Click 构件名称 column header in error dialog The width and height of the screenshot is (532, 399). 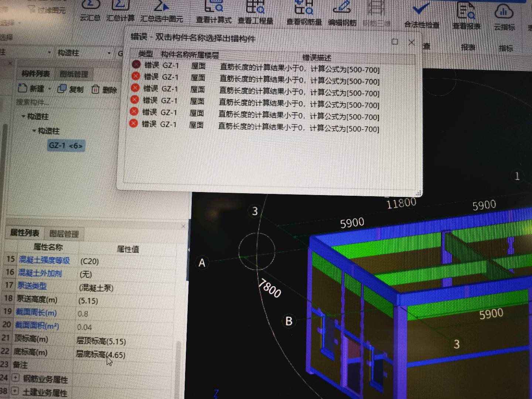click(x=175, y=55)
